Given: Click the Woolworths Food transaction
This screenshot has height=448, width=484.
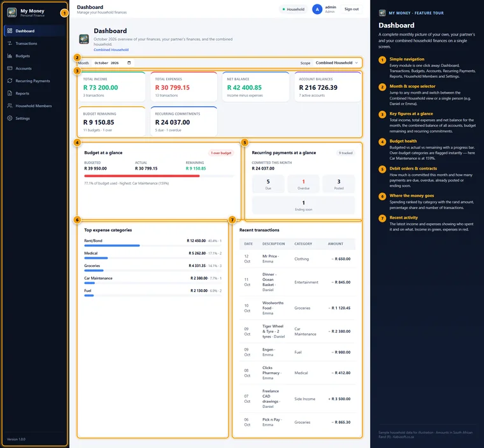Looking at the screenshot, I should (x=297, y=308).
